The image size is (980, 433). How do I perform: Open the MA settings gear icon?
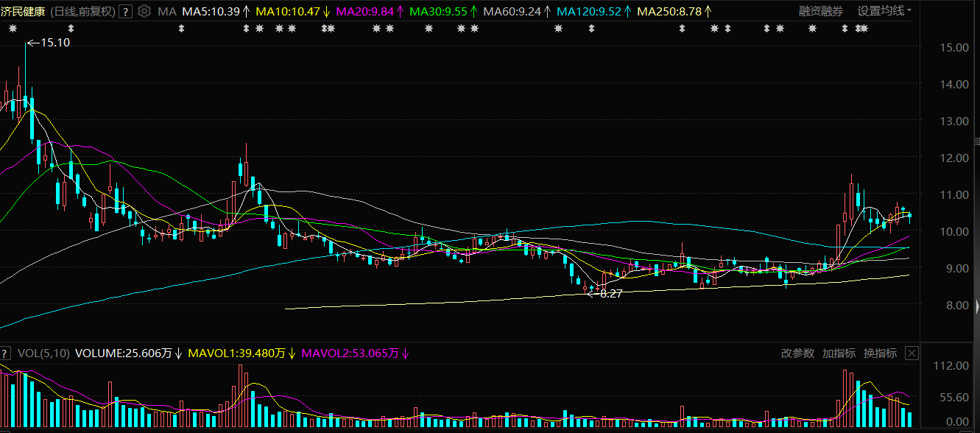click(144, 11)
